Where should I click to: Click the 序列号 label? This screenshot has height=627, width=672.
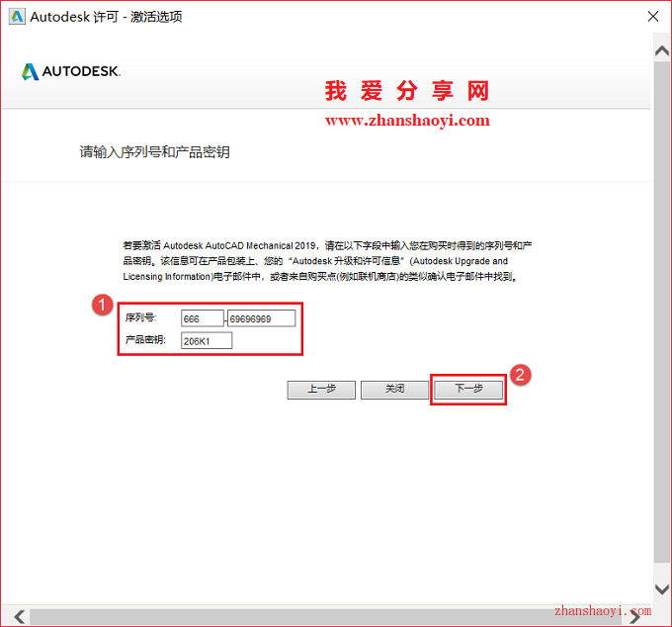[x=141, y=317]
